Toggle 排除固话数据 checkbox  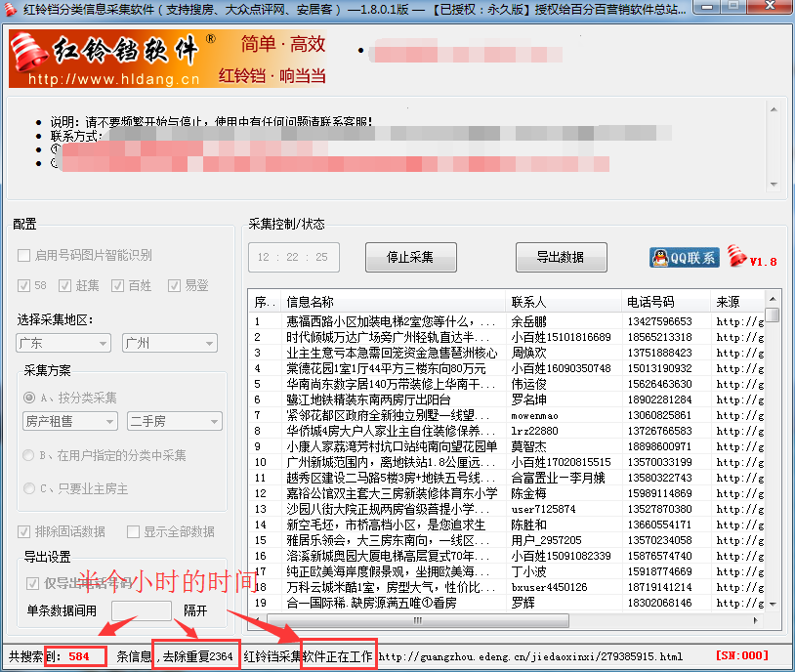(x=23, y=531)
